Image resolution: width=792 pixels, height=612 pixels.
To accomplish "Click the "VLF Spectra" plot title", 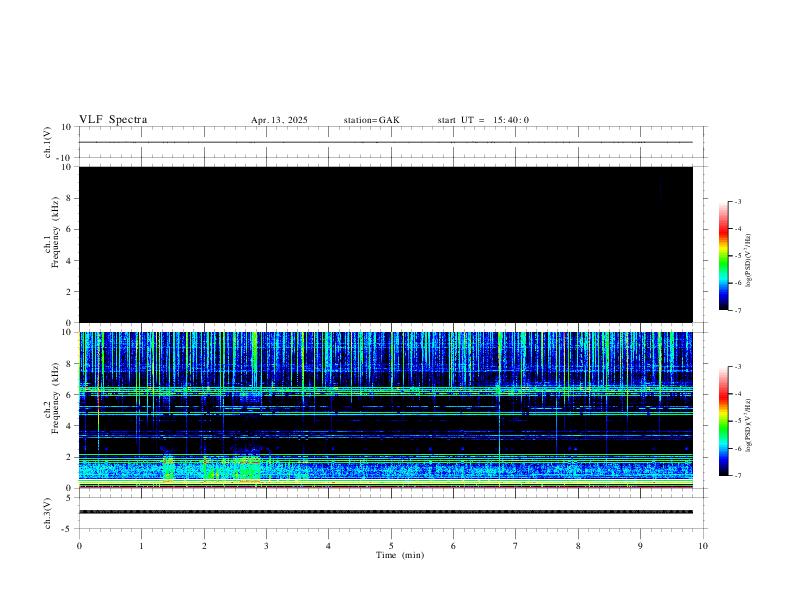I will click(x=113, y=120).
